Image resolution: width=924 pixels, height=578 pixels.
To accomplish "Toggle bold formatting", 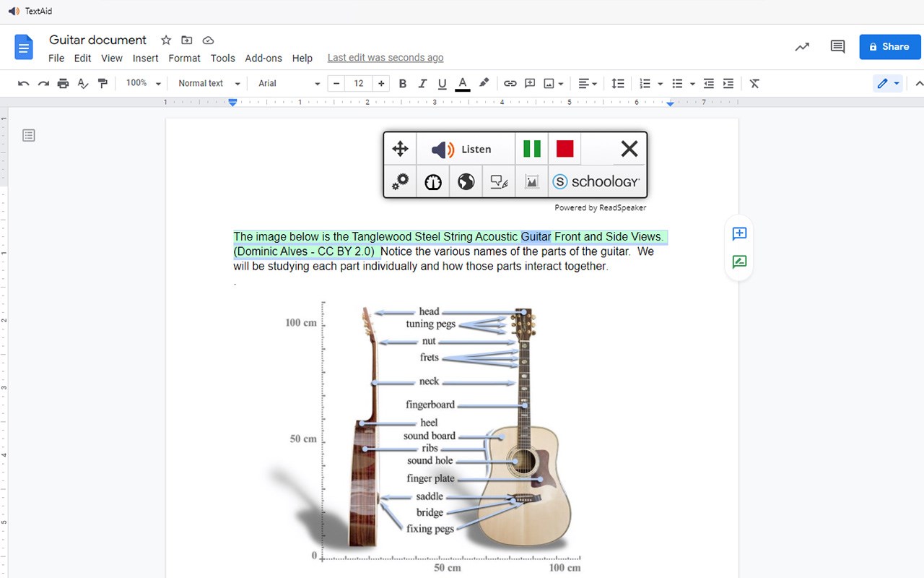I will click(403, 84).
